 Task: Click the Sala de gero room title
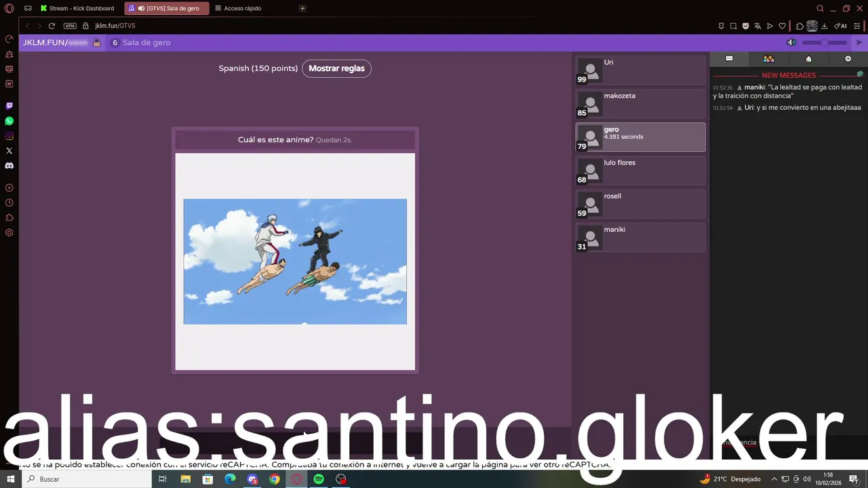pyautogui.click(x=146, y=43)
